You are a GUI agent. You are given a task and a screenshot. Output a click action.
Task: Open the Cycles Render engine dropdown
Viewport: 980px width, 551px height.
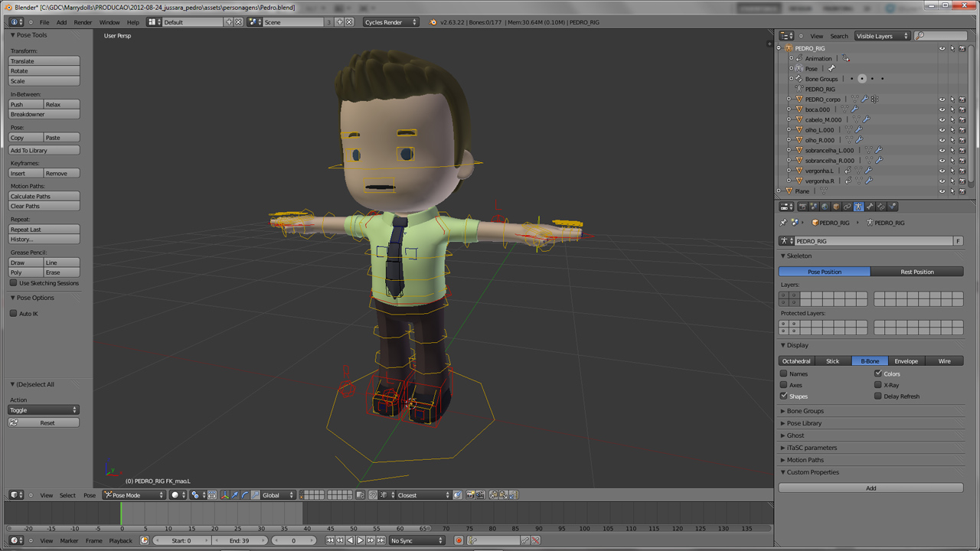click(390, 22)
